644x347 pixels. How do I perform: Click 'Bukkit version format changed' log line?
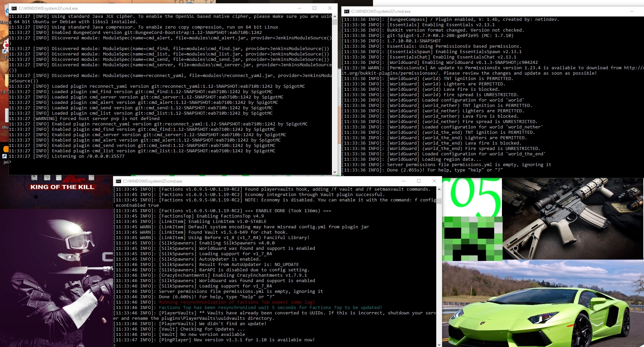(433, 30)
